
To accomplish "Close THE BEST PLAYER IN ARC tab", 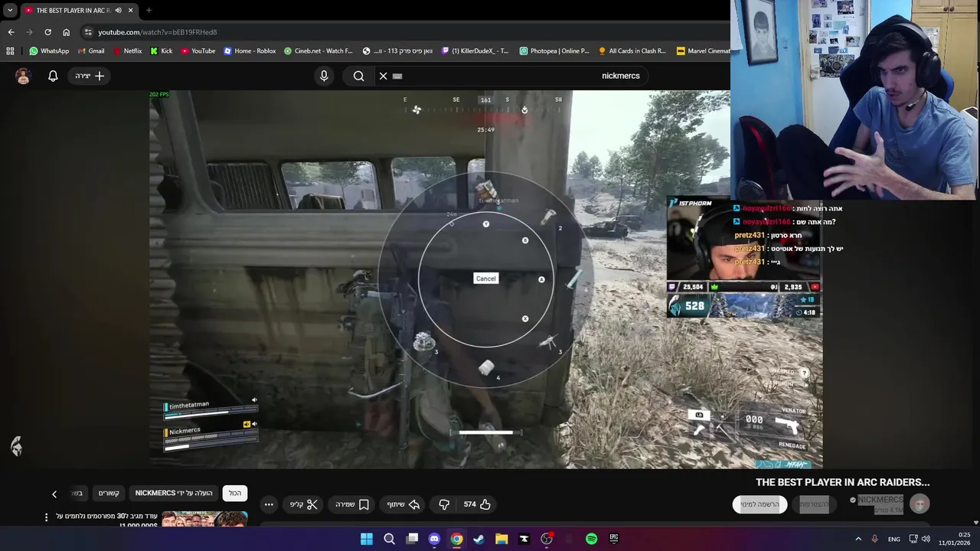I will tap(130, 11).
